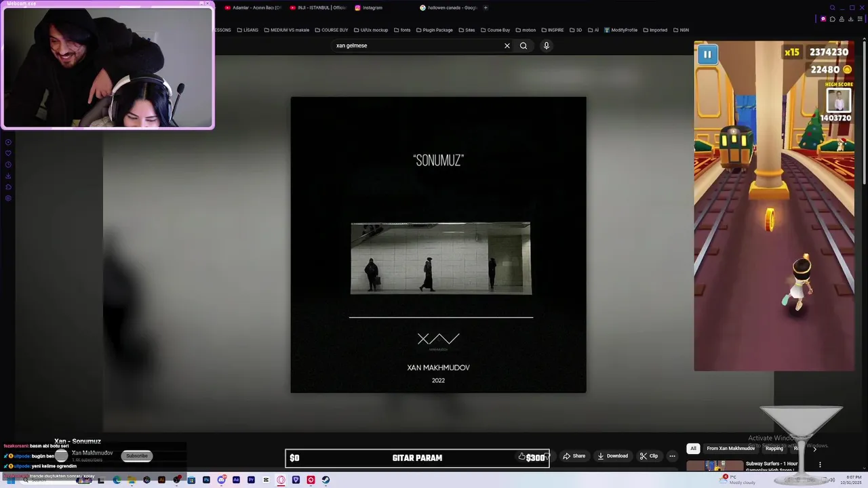Open the 'COURSE BUY' bookmark folder

(x=331, y=30)
